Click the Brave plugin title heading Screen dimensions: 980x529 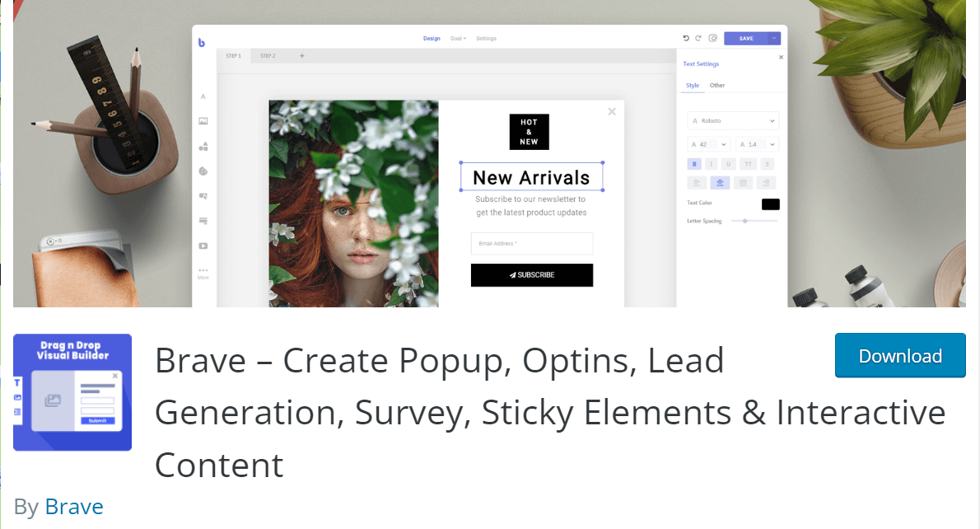pos(550,412)
